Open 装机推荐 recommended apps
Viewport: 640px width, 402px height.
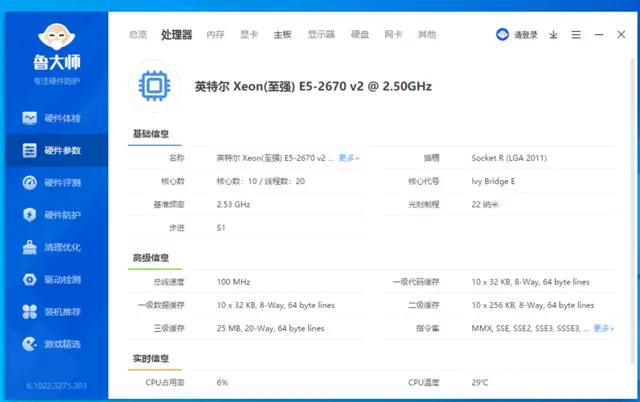[x=56, y=312]
